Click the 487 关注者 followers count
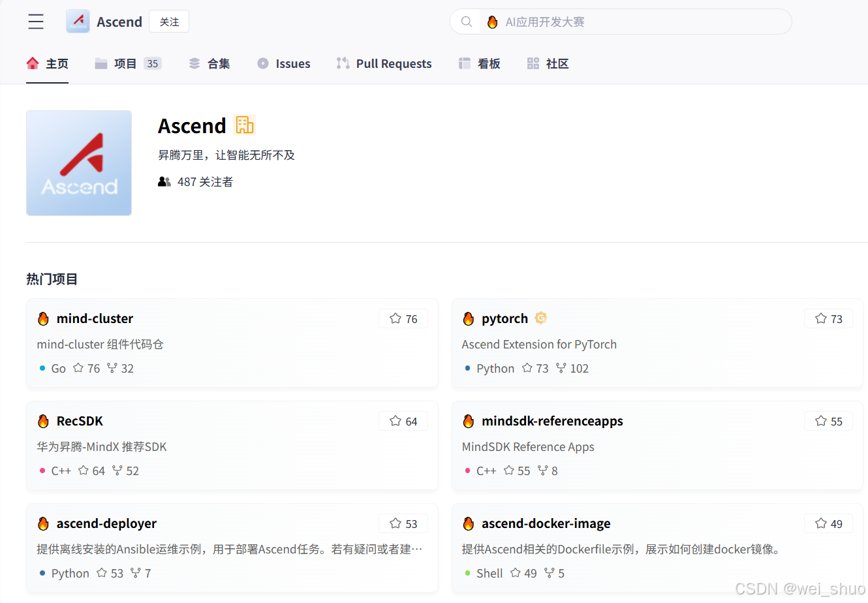Image resolution: width=868 pixels, height=603 pixels. [x=205, y=181]
